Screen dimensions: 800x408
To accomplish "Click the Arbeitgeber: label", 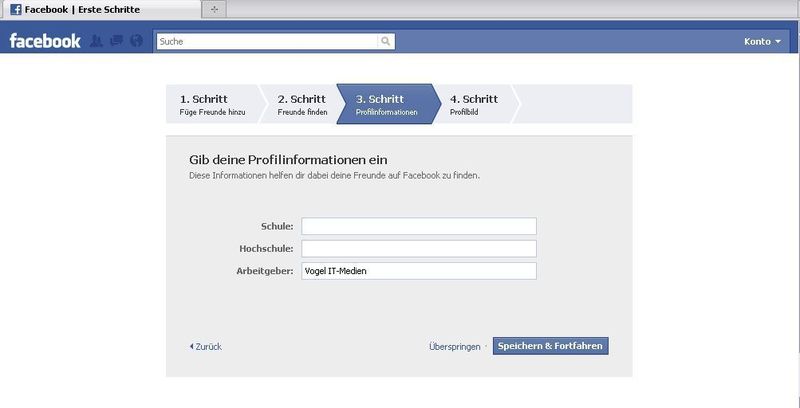I will [265, 271].
